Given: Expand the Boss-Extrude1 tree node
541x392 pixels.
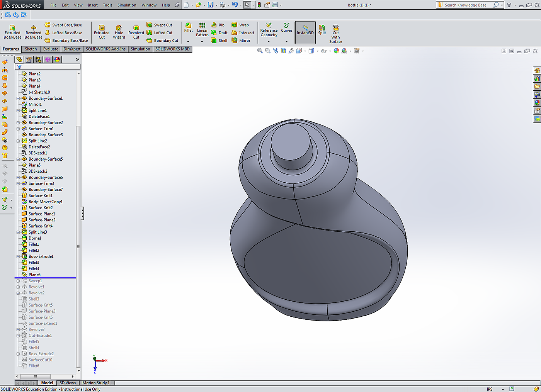Looking at the screenshot, I should coord(18,256).
